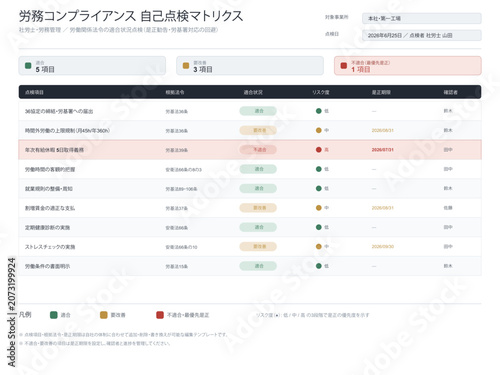Click 安衛法66条の10 legal basis cell
Image resolution: width=500 pixels, height=375 pixels.
tap(181, 247)
